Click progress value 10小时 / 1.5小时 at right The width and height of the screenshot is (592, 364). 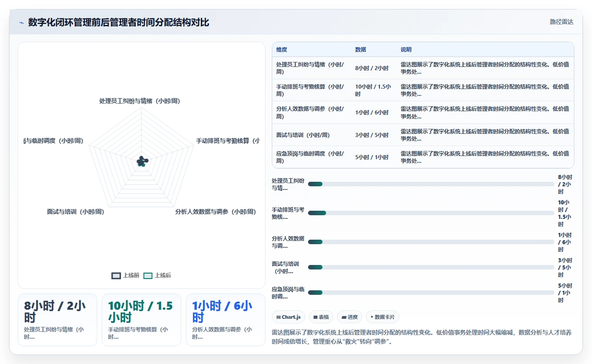565,213
